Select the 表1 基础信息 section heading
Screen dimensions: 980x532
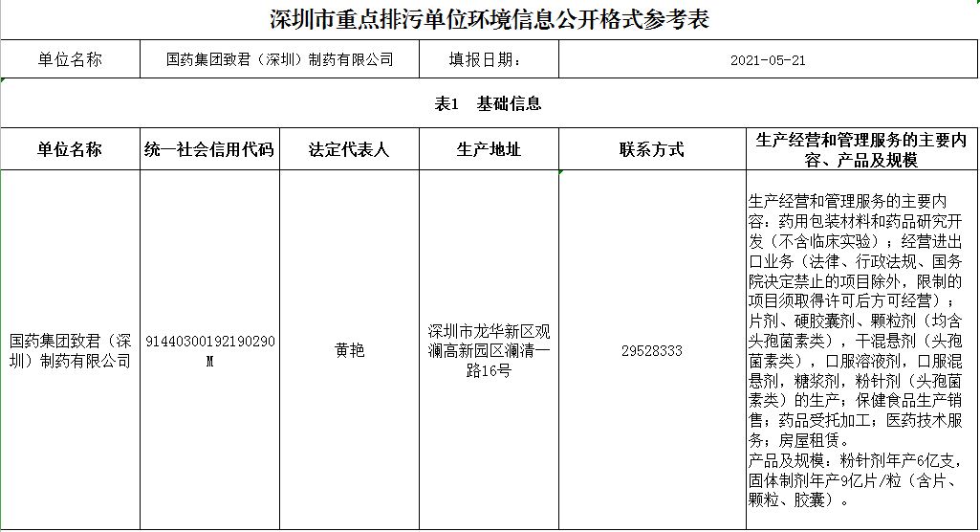coord(490,103)
